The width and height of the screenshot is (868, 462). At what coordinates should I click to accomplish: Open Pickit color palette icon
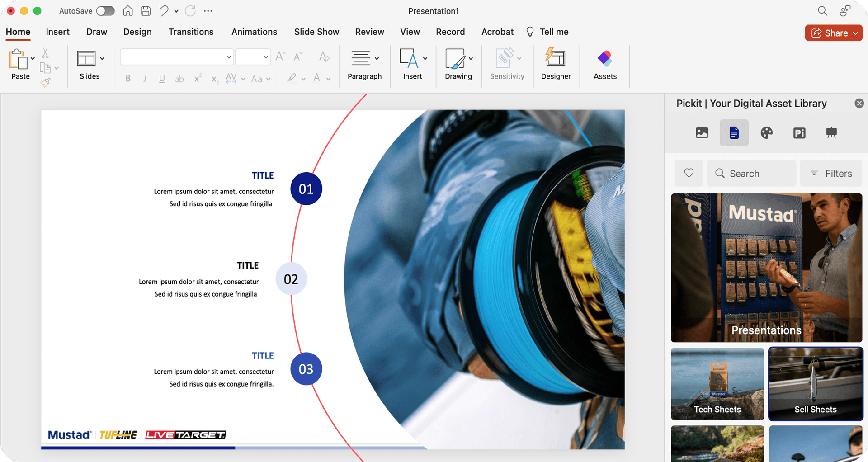pyautogui.click(x=767, y=133)
